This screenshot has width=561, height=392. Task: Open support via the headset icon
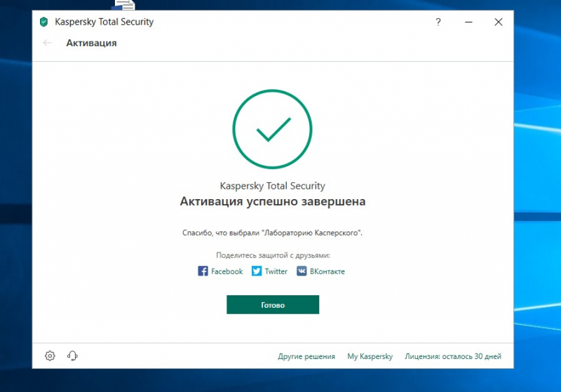[x=72, y=356]
